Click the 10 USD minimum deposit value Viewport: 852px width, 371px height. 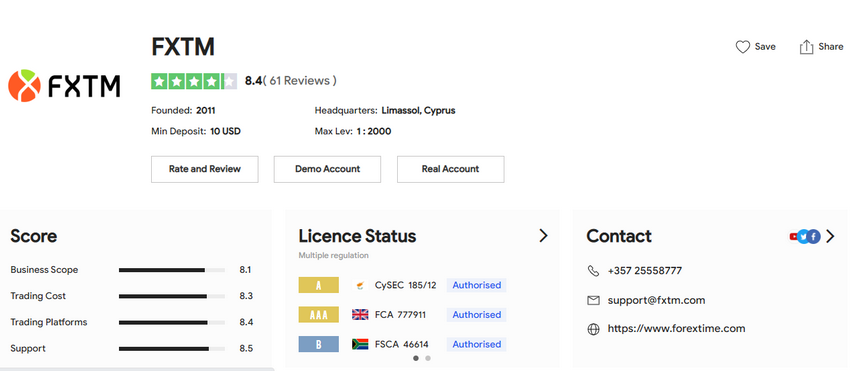coord(225,131)
